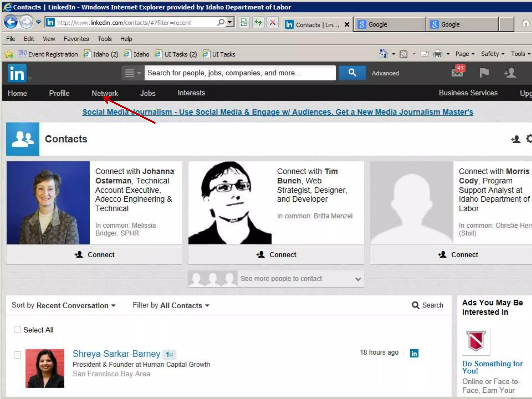Open the Network menu item
532x399 pixels.
pos(105,93)
